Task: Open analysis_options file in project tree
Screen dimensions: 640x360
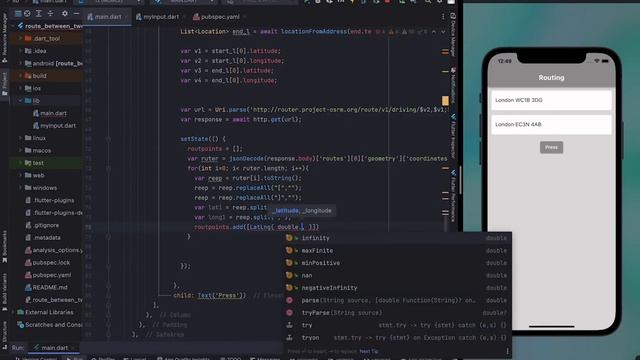Action: click(54, 250)
